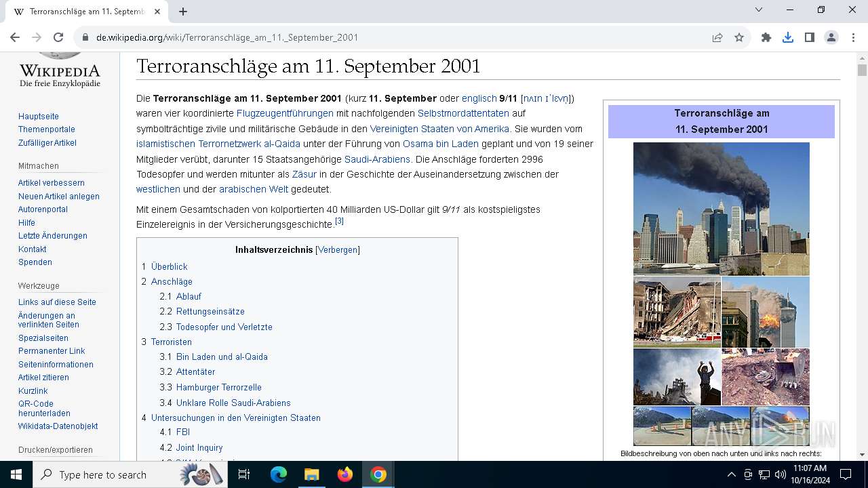This screenshot has height=488, width=868.
Task: Open QR-Code herunterladen link
Action: tap(44, 409)
